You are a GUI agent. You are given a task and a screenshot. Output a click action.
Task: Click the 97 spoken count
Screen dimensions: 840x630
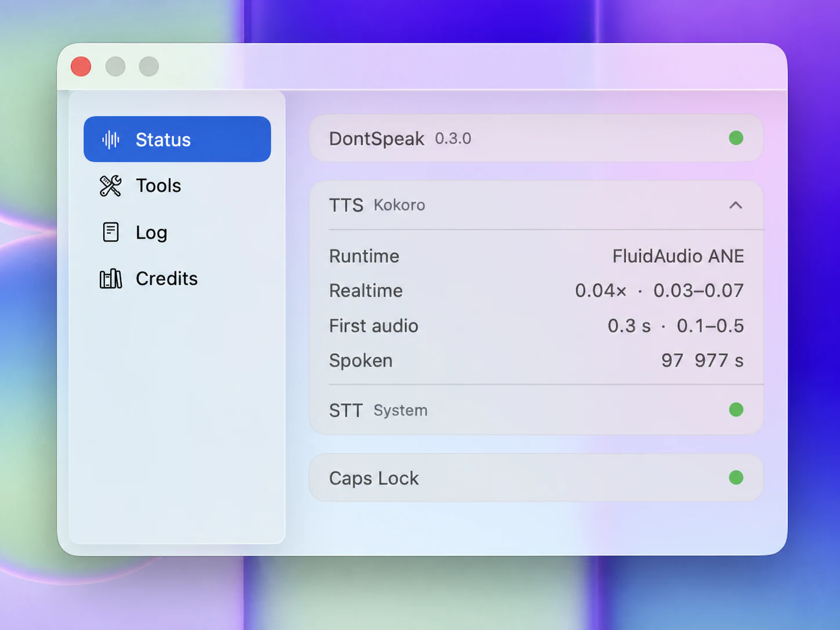pos(672,361)
